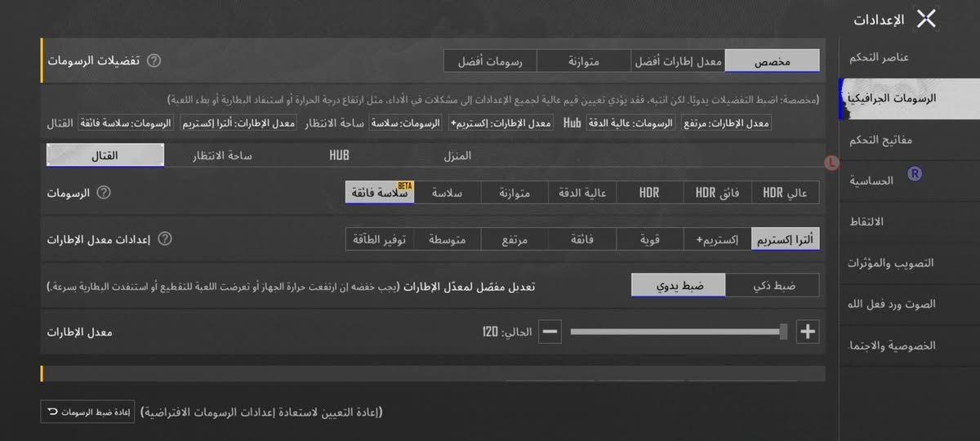The width and height of the screenshot is (980, 441).
Task: Open التصويب والمؤثرات in sidebar
Action: pos(909,263)
